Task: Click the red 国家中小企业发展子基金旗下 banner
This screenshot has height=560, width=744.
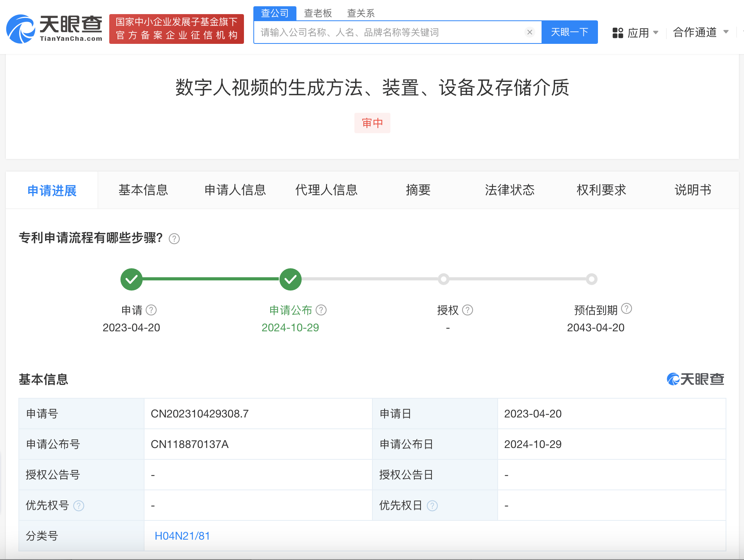Action: 177,29
